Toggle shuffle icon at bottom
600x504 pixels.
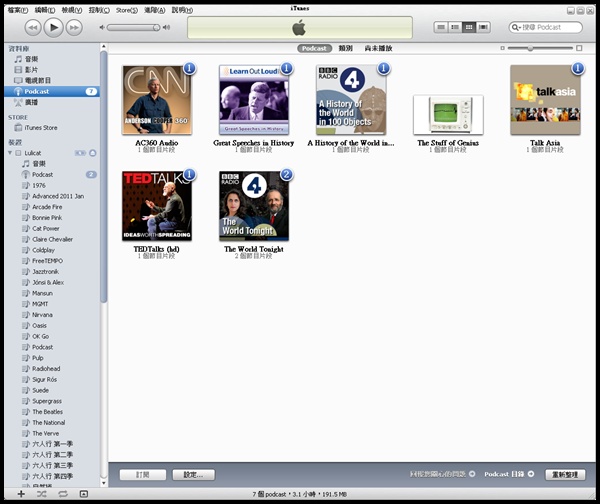pyautogui.click(x=42, y=494)
